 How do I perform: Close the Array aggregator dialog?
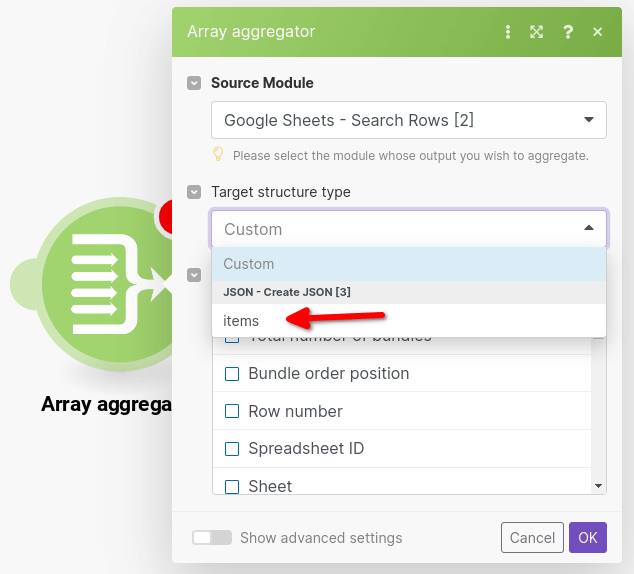pos(597,32)
